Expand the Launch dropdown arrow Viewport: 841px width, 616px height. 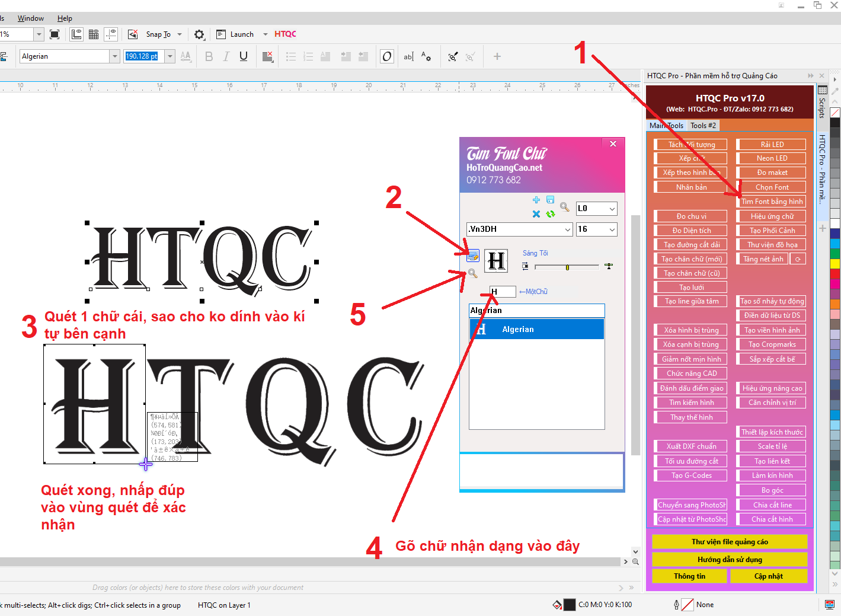[x=265, y=34]
